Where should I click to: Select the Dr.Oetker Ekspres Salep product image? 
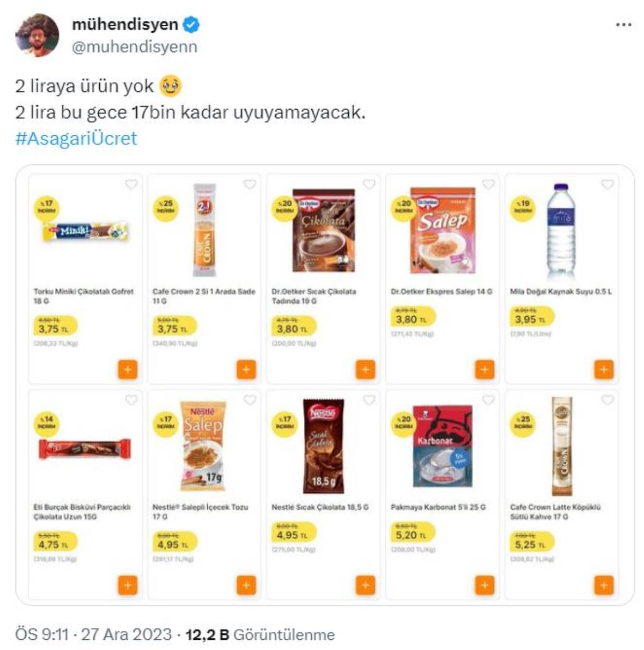pos(443,230)
